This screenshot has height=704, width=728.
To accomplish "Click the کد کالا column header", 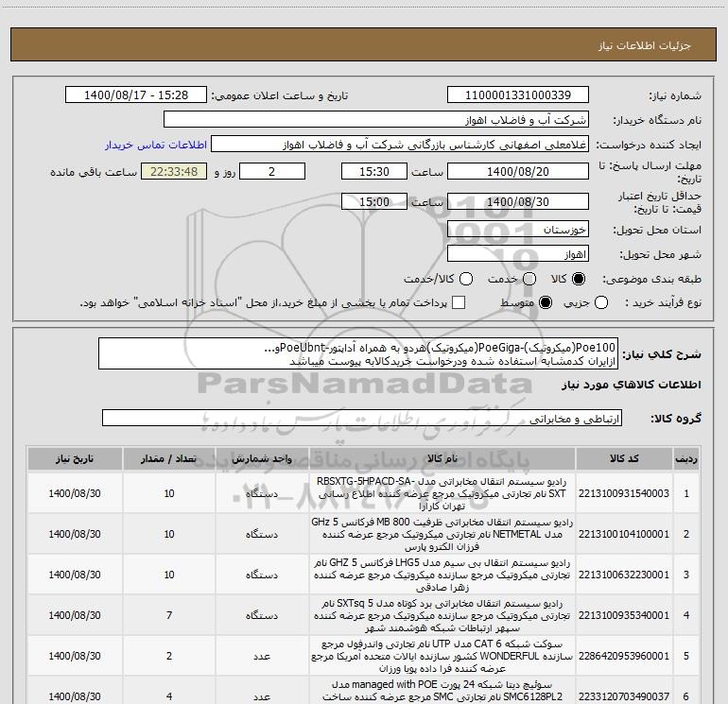I will (x=624, y=458).
